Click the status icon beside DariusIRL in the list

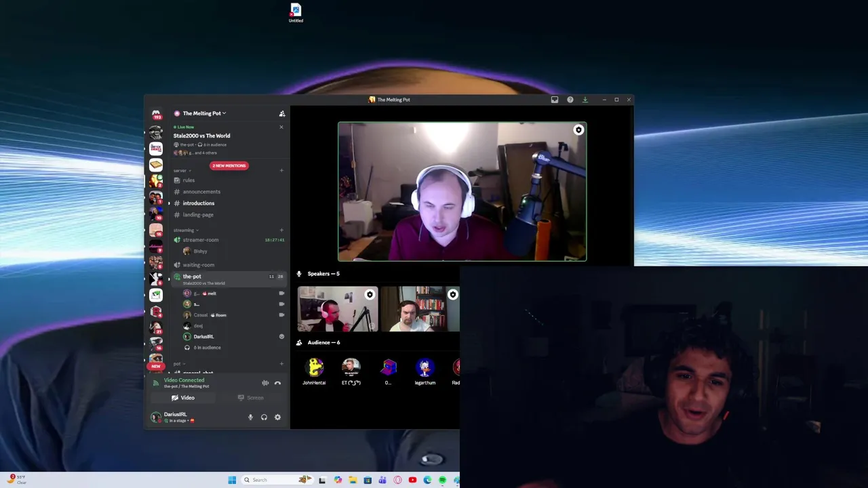[x=281, y=337]
